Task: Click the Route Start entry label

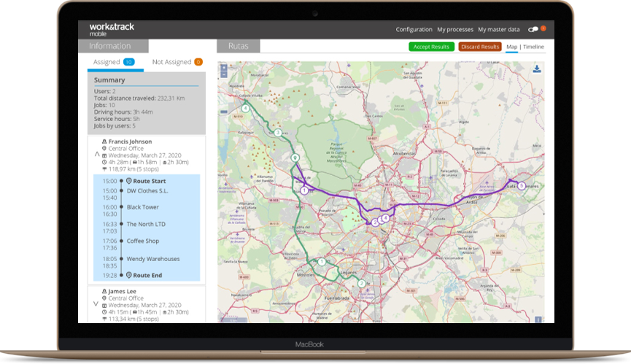Action: click(x=150, y=181)
